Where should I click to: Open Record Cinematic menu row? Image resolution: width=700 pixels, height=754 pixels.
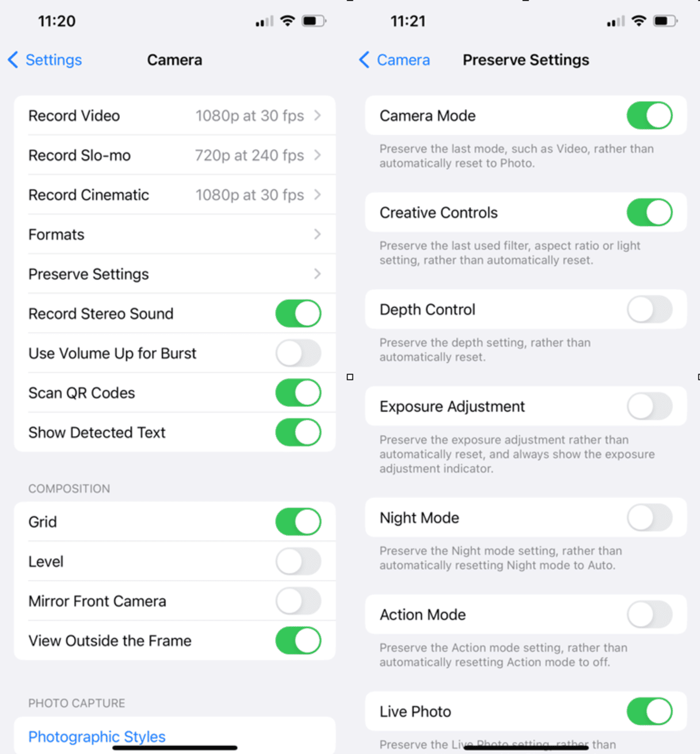(x=174, y=195)
